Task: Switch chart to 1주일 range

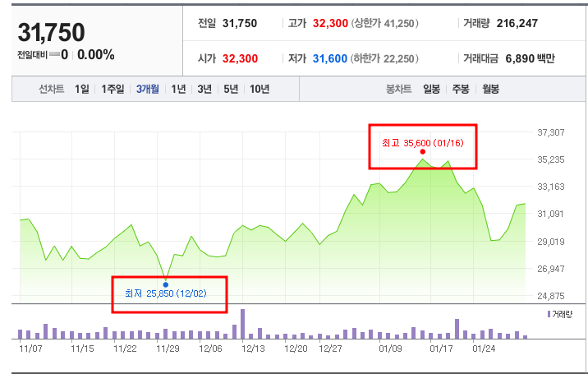Action: pos(113,89)
